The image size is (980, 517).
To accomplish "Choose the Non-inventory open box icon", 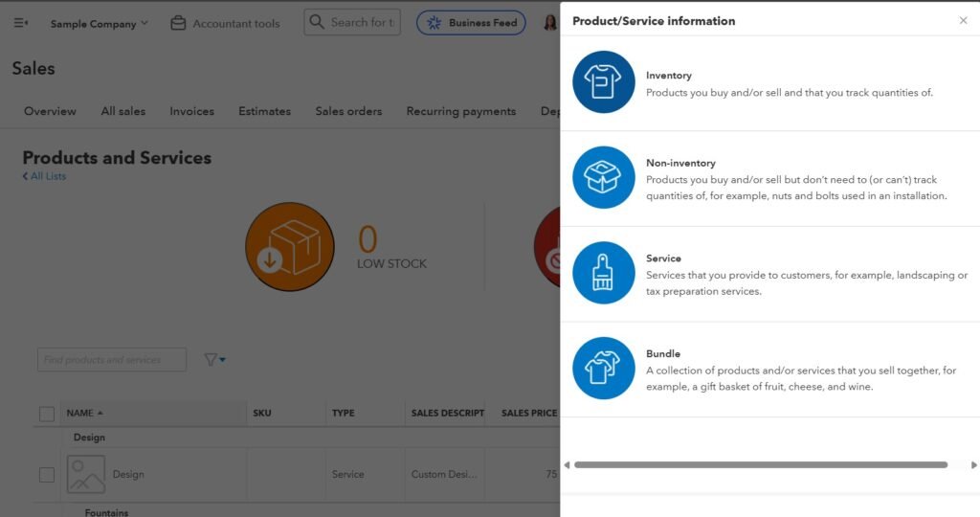I will [604, 178].
